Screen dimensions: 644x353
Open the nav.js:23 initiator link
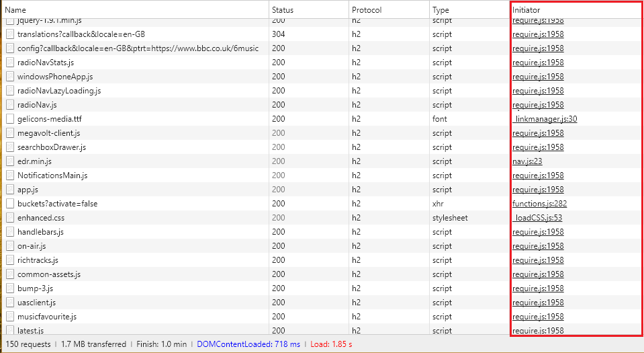coord(527,161)
